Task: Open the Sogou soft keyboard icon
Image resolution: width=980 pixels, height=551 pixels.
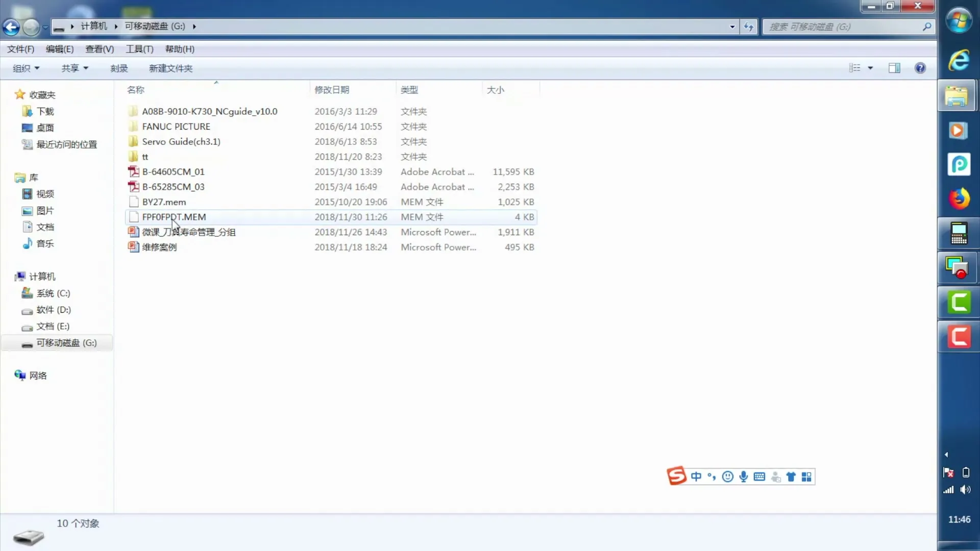Action: coord(759,477)
